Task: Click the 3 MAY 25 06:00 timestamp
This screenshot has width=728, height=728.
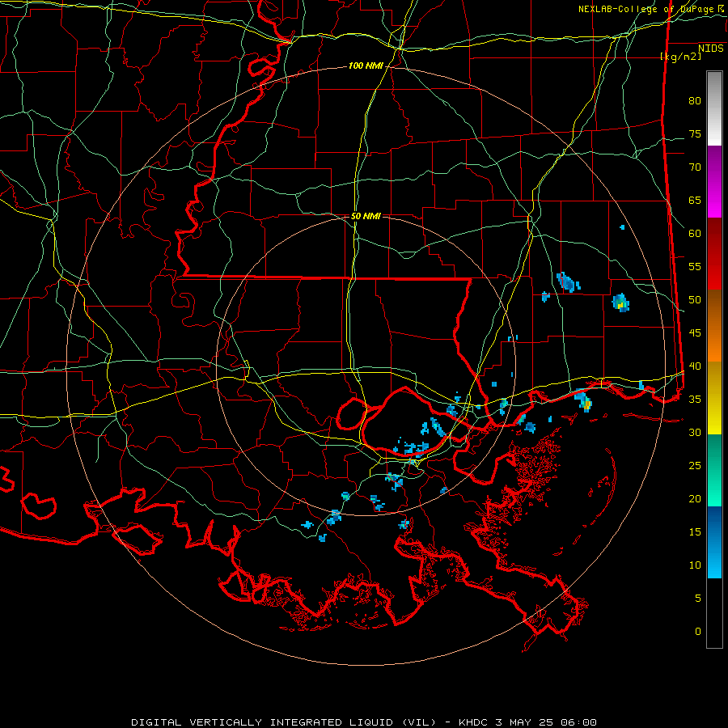Action: pos(546,722)
